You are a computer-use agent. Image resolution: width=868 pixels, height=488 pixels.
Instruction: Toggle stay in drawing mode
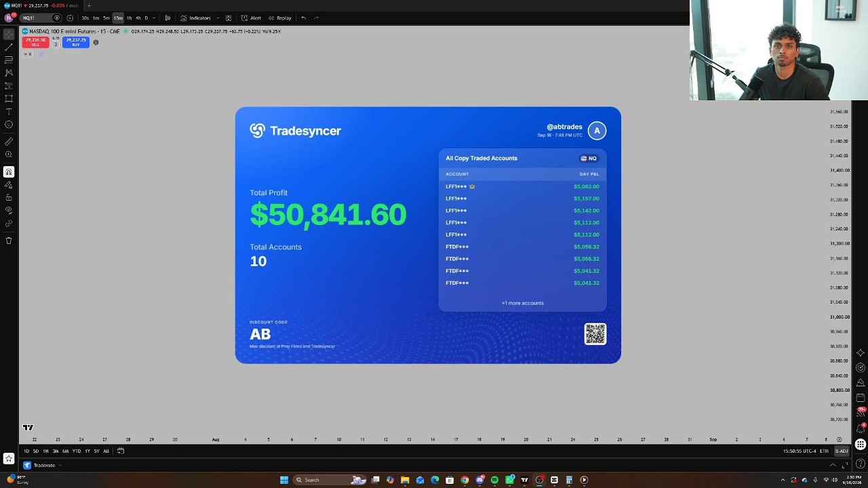point(9,184)
